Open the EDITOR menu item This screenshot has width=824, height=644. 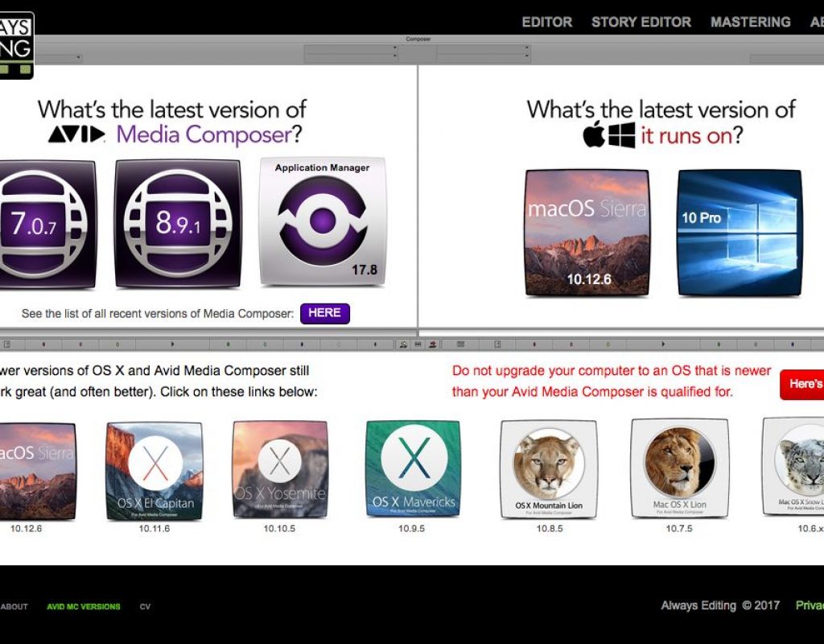click(547, 22)
